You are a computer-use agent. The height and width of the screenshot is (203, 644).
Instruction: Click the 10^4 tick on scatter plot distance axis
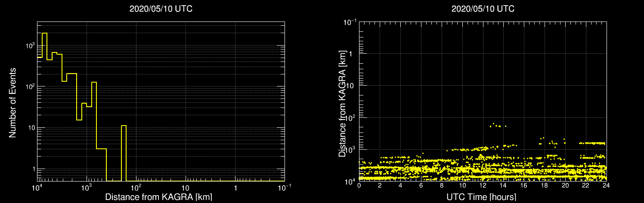350,181
